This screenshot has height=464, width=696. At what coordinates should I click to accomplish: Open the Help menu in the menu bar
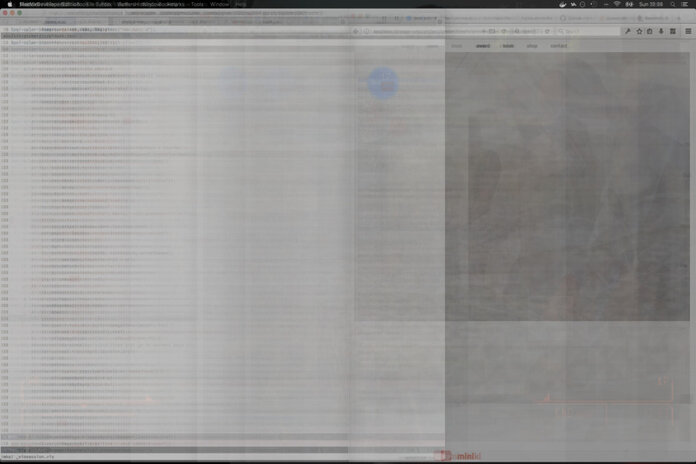pyautogui.click(x=241, y=4)
